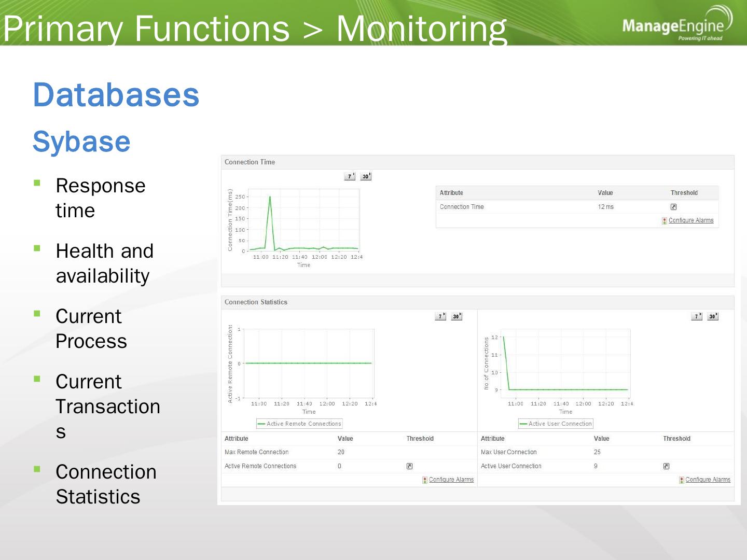Open threshold icon in the 12 ms Connection Time row
The width and height of the screenshot is (747, 560).
click(x=673, y=207)
